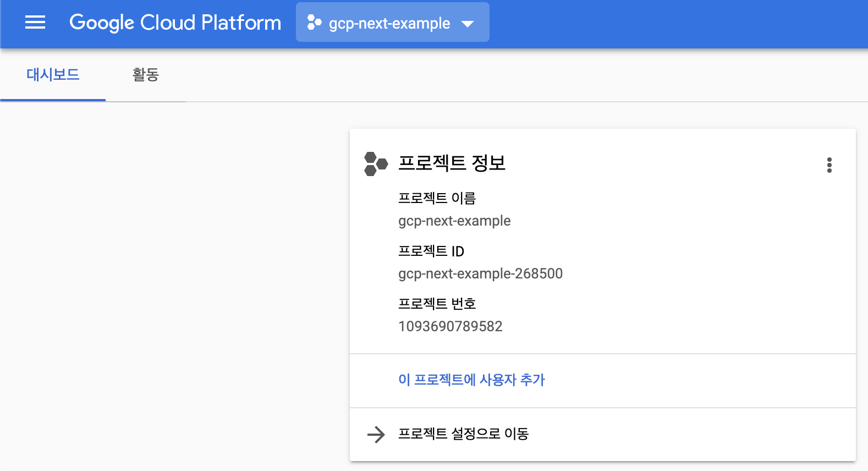Select the project ID gcp-next-example-268500
The image size is (868, 471).
tap(481, 273)
